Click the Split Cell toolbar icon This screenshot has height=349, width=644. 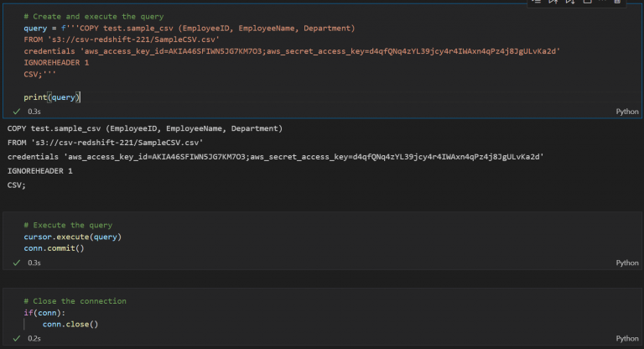coord(586,3)
